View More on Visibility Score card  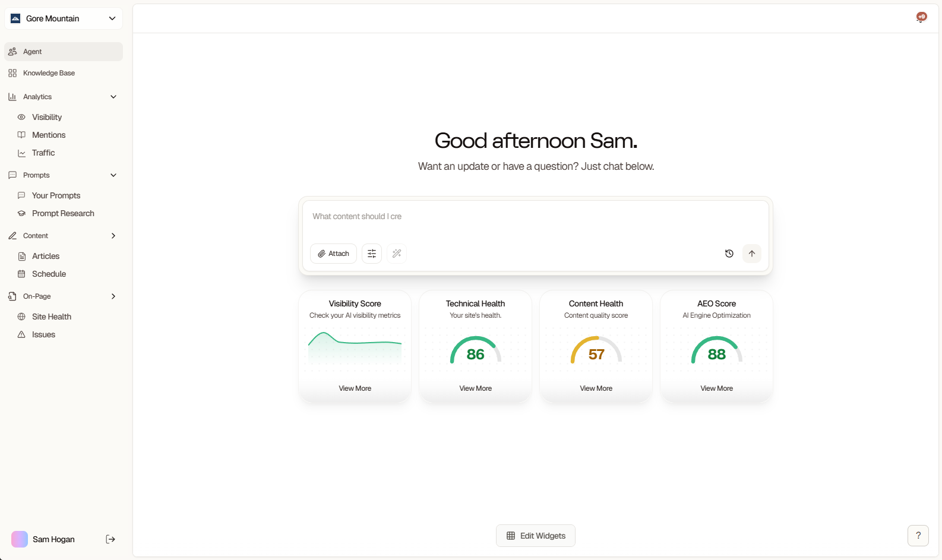[x=355, y=388]
